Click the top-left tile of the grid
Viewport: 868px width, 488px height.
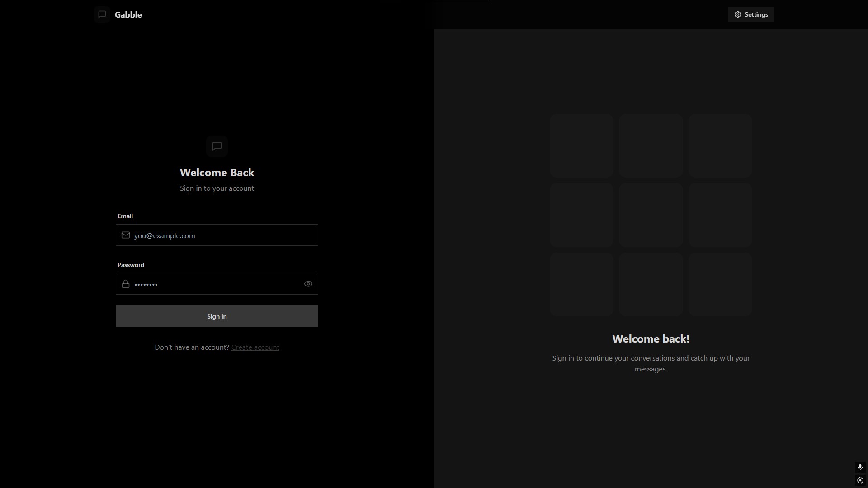pyautogui.click(x=581, y=145)
